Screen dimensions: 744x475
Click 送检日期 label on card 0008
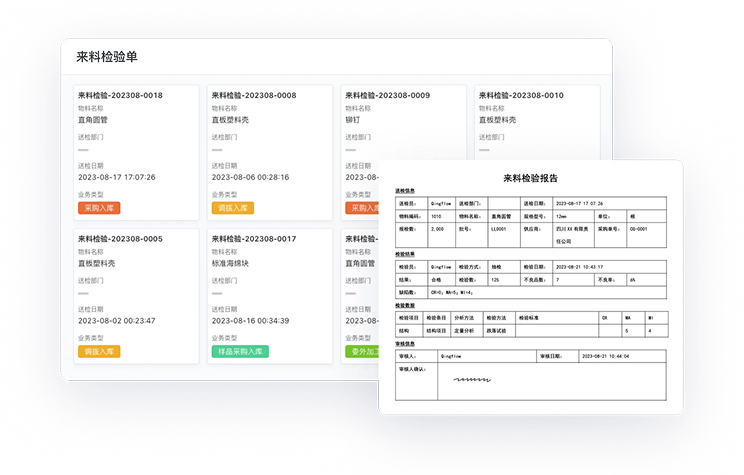(224, 166)
